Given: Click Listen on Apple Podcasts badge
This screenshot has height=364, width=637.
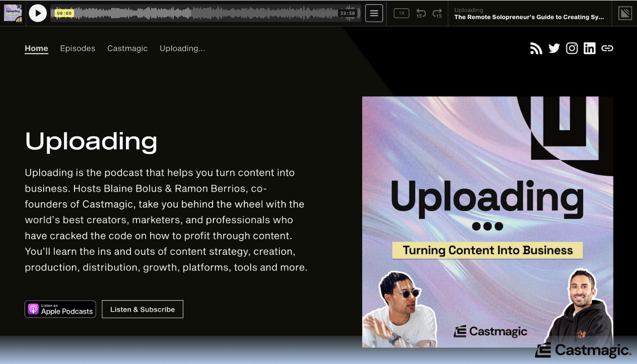Looking at the screenshot, I should 60,309.
